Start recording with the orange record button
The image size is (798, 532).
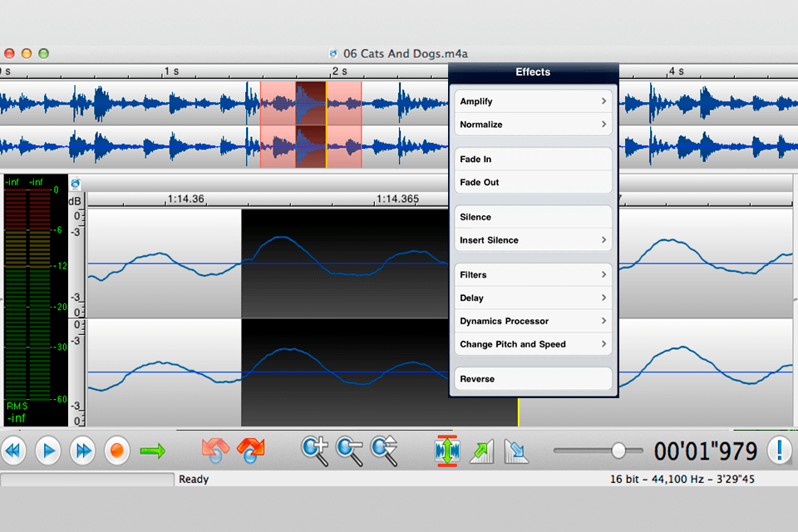[117, 451]
